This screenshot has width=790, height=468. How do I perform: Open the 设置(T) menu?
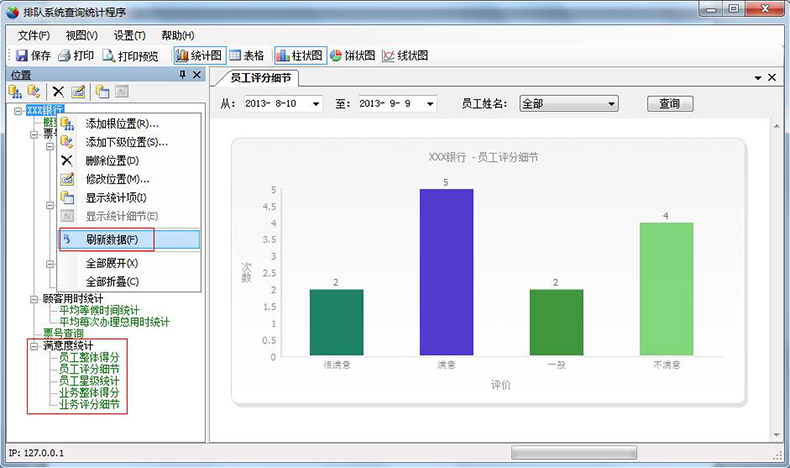click(129, 35)
